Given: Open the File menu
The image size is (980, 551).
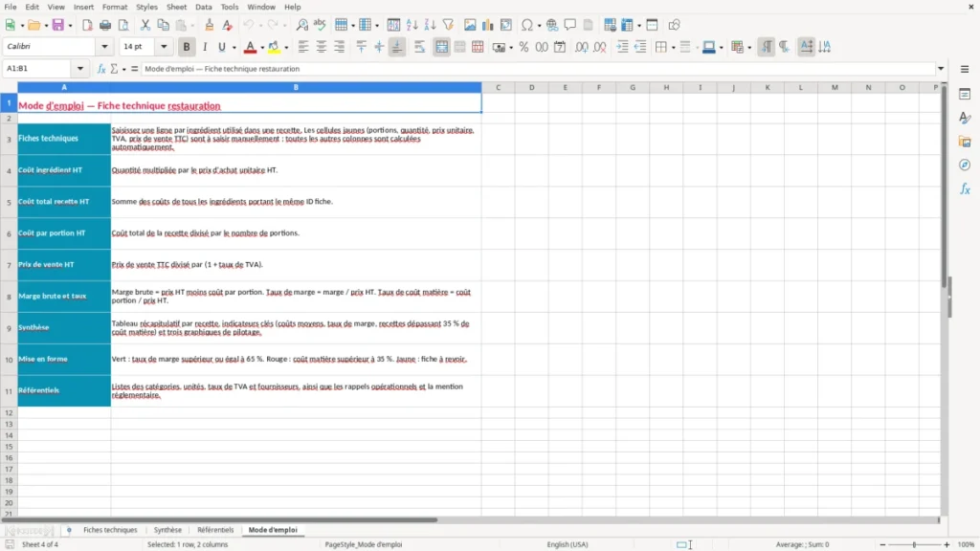Looking at the screenshot, I should click(x=11, y=7).
